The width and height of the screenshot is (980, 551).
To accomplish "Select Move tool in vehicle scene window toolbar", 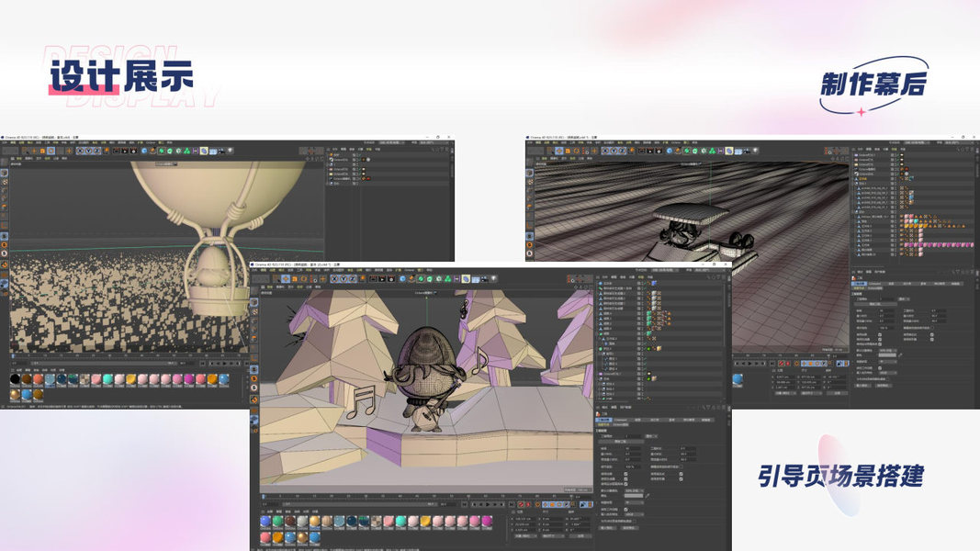I will 558,152.
